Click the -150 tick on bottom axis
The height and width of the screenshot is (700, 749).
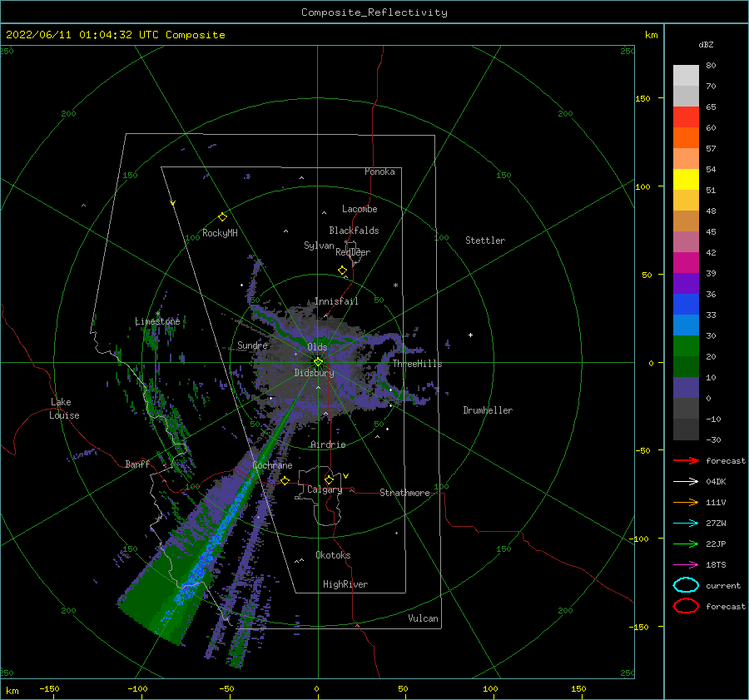[x=49, y=688]
